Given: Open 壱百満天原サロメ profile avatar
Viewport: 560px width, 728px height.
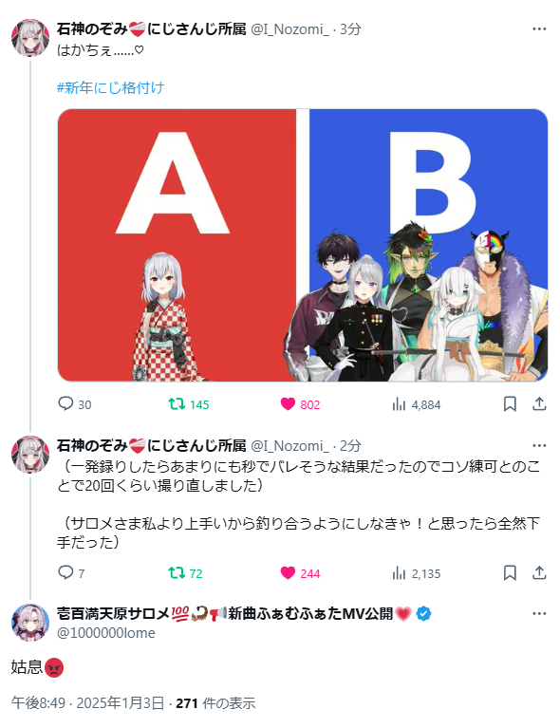Looking at the screenshot, I should [30, 623].
